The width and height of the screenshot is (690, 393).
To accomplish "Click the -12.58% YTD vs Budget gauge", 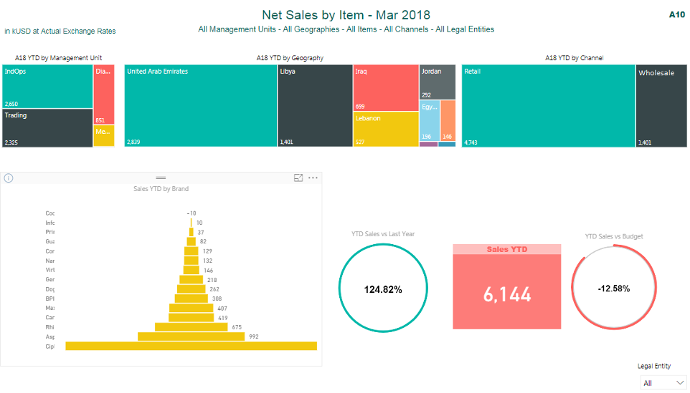I will point(614,287).
